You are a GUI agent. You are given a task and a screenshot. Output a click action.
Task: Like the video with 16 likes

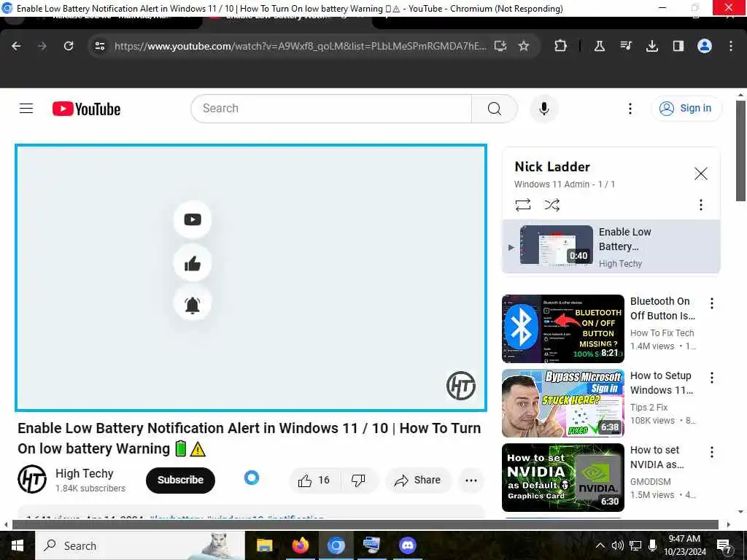point(314,480)
